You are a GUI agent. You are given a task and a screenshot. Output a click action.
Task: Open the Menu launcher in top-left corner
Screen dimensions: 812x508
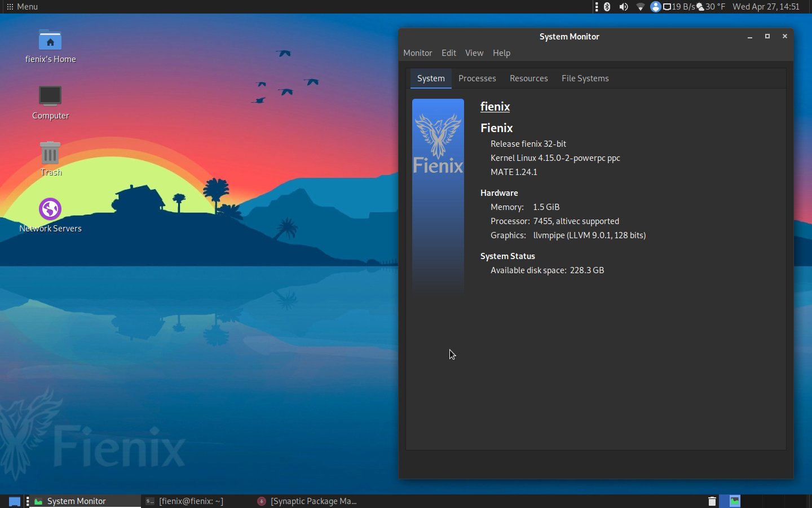(x=21, y=6)
